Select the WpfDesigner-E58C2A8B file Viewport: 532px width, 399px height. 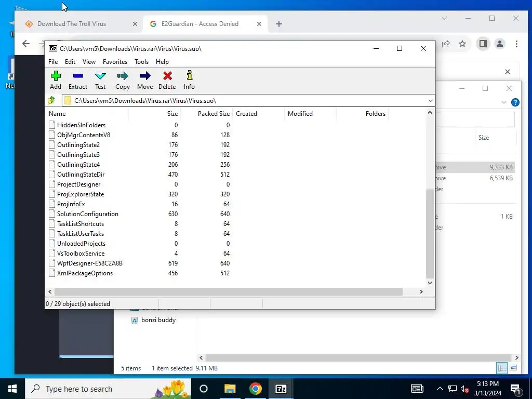[x=89, y=263]
